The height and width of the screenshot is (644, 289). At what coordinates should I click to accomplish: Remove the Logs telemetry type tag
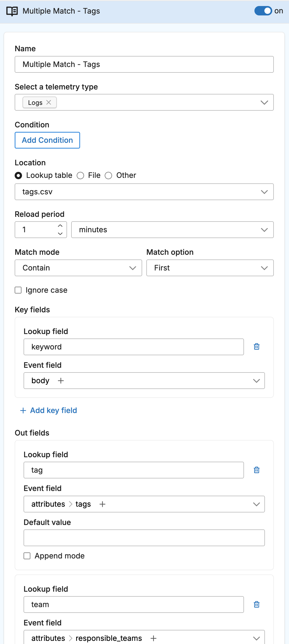[49, 103]
